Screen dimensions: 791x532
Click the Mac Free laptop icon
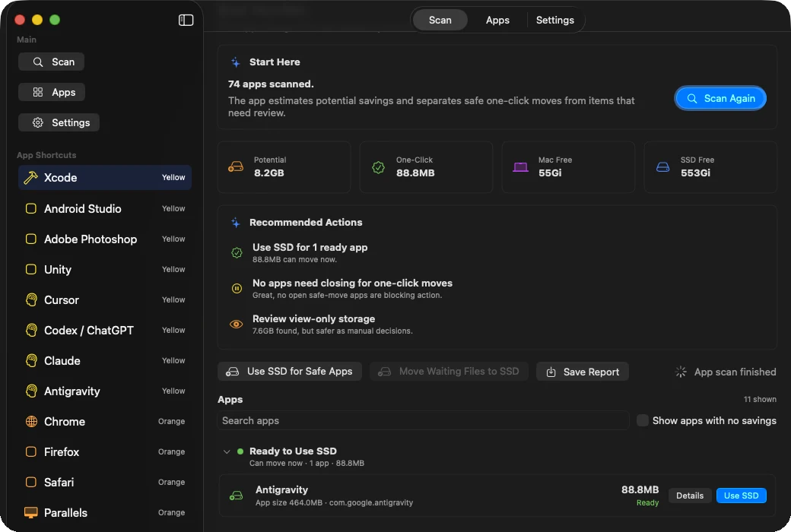point(520,167)
